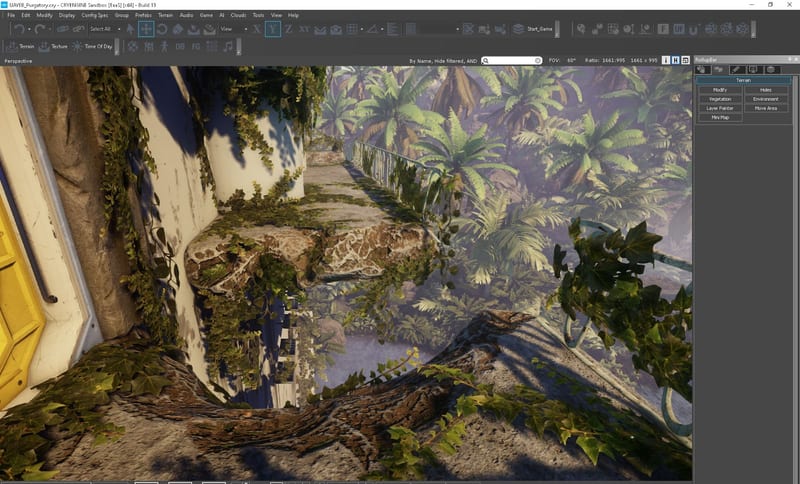Click the Redo arrow icon
The image size is (800, 484).
(x=40, y=29)
